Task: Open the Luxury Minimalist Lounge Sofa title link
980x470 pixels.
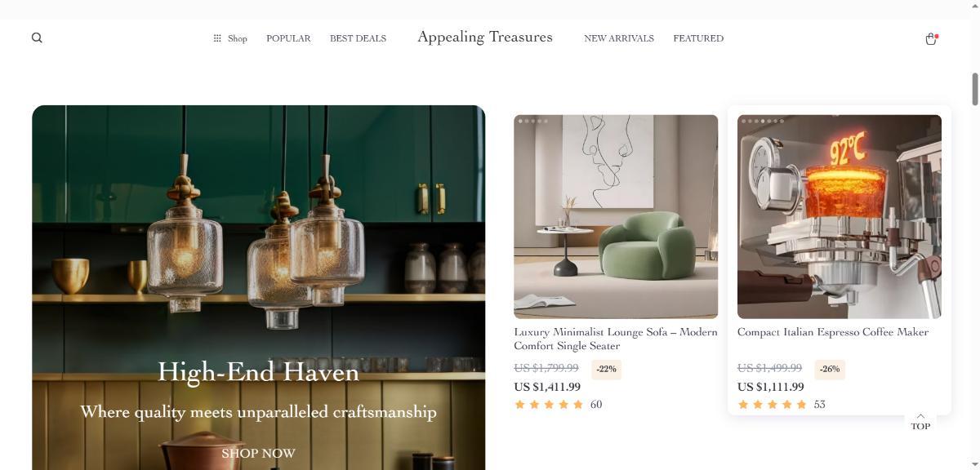Action: click(x=616, y=339)
